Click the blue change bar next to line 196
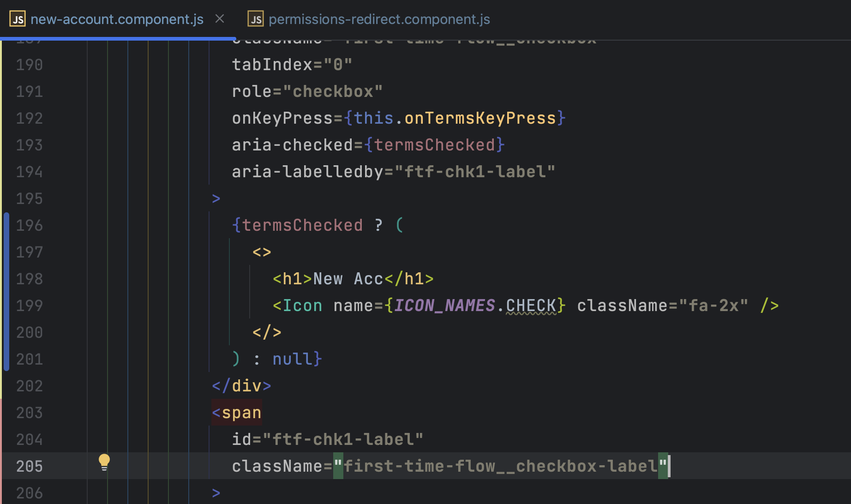 [x=6, y=225]
